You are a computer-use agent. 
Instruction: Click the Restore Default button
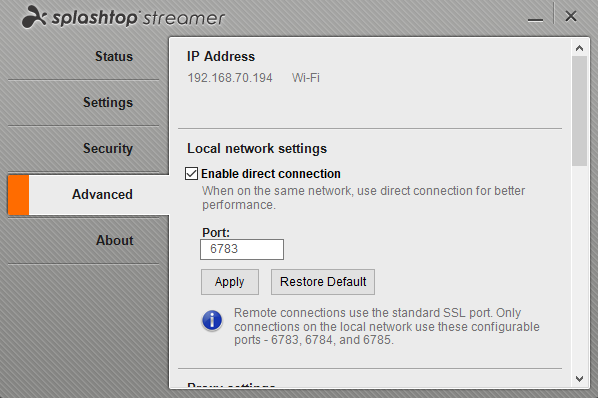(x=323, y=282)
